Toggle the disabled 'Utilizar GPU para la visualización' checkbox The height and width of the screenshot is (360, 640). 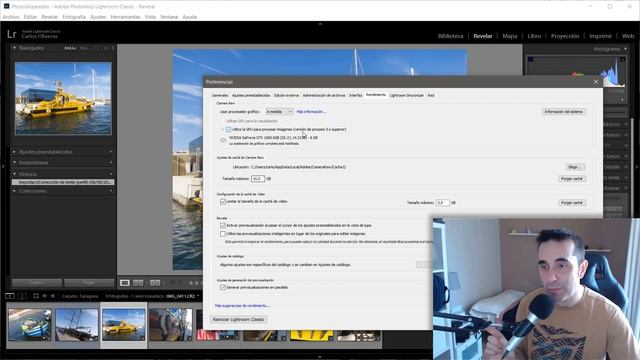(x=223, y=121)
